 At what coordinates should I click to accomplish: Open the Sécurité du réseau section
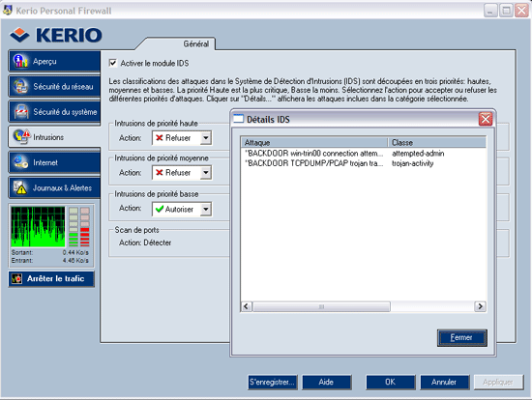point(54,86)
